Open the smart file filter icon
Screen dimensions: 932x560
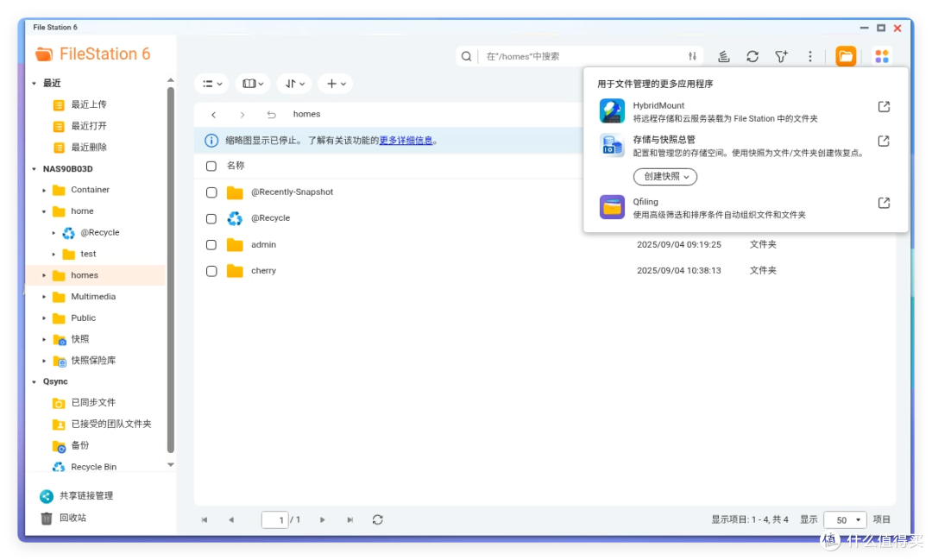point(782,56)
